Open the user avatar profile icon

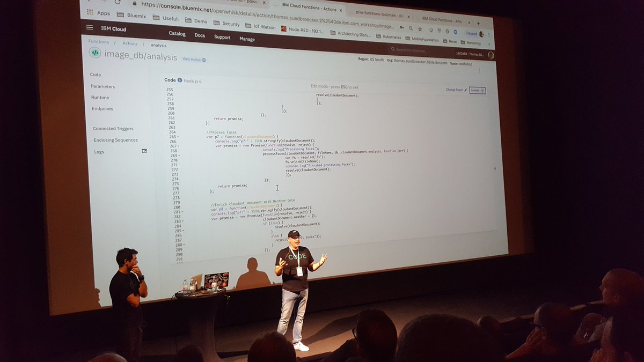491,56
